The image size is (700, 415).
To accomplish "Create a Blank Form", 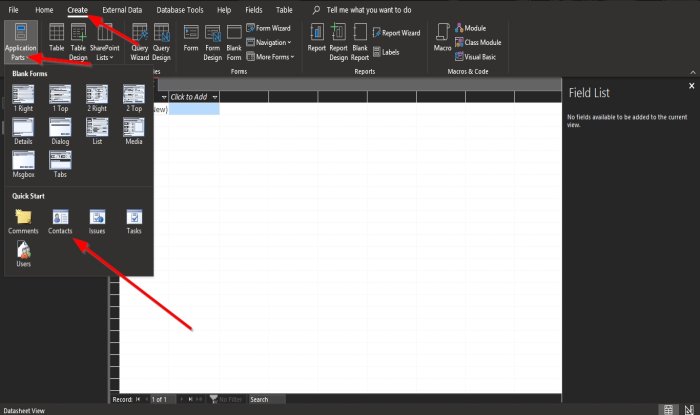I will coord(234,42).
